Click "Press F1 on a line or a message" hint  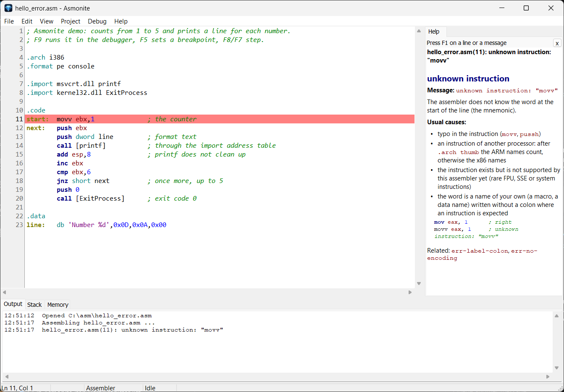click(467, 43)
